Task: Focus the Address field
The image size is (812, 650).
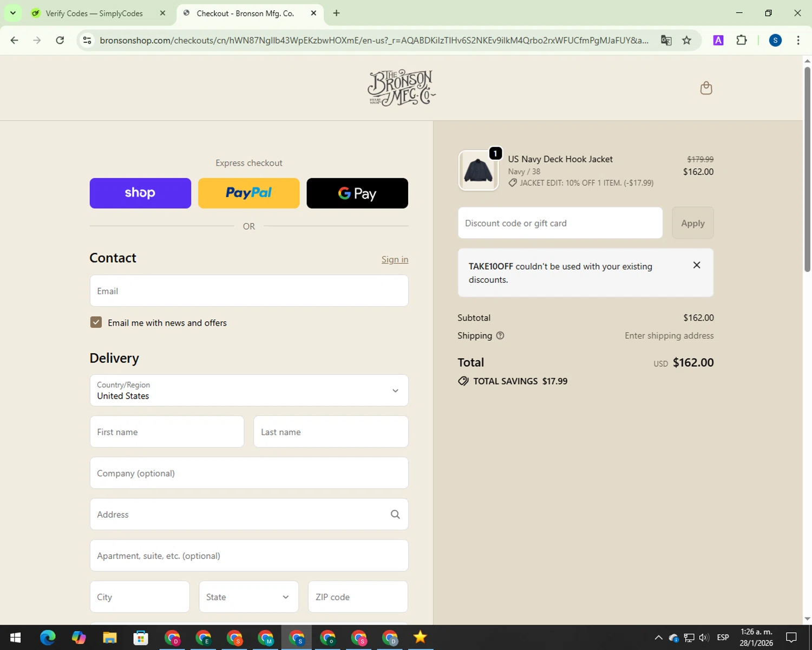Action: click(x=249, y=515)
